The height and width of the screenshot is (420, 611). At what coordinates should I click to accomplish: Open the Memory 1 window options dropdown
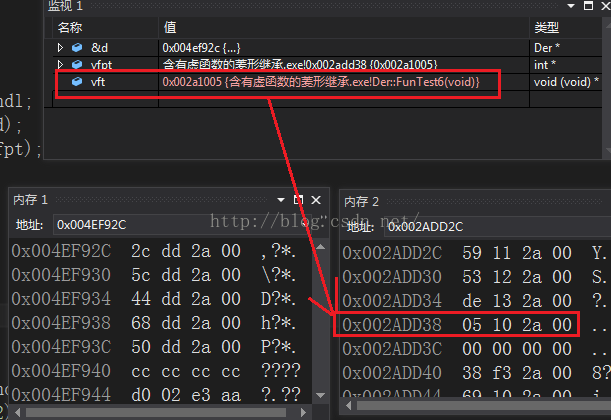click(x=281, y=200)
